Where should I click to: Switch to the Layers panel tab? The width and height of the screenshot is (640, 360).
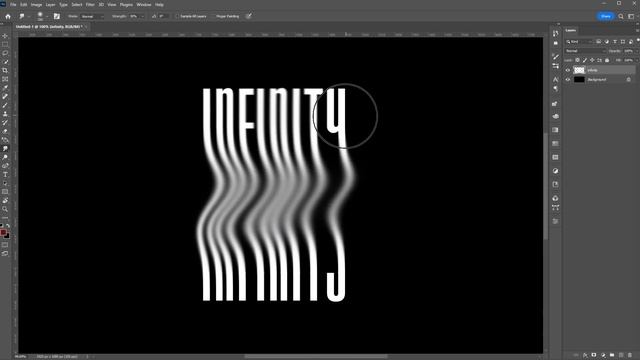(x=571, y=30)
